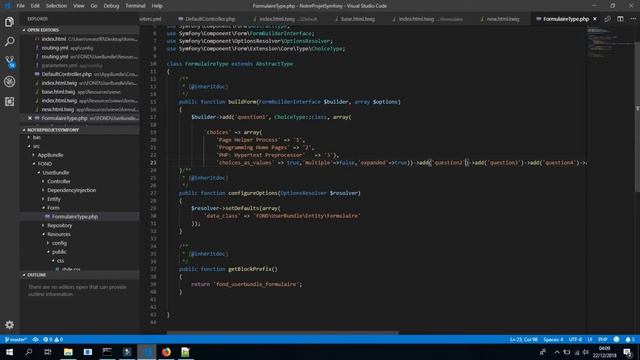Change the LF end-of-line setting
The image size is (640, 360).
(590, 340)
